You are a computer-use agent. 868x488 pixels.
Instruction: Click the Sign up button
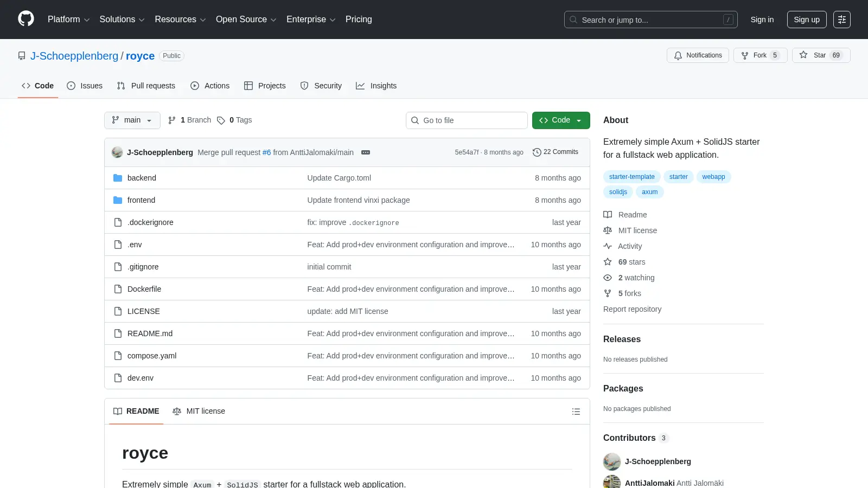[807, 20]
